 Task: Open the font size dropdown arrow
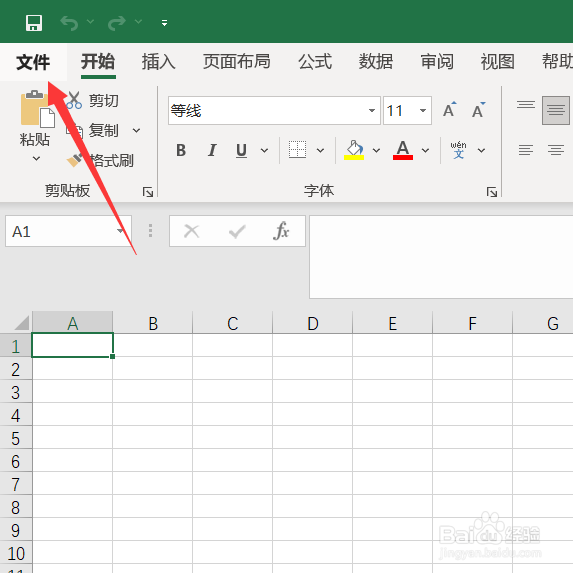pos(423,111)
